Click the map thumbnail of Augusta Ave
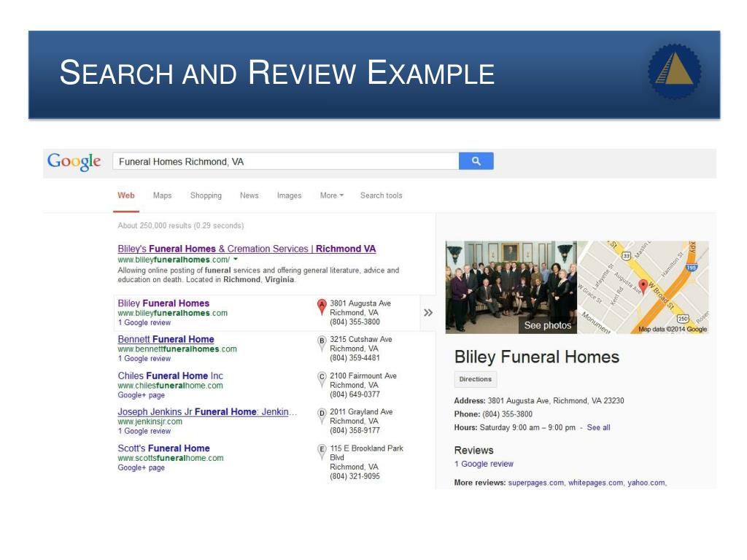The width and height of the screenshot is (747, 560). pyautogui.click(x=643, y=287)
